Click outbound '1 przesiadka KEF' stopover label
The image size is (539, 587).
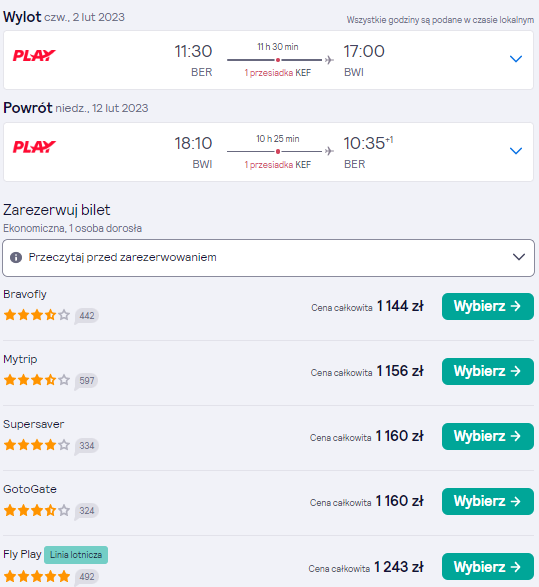tap(278, 73)
